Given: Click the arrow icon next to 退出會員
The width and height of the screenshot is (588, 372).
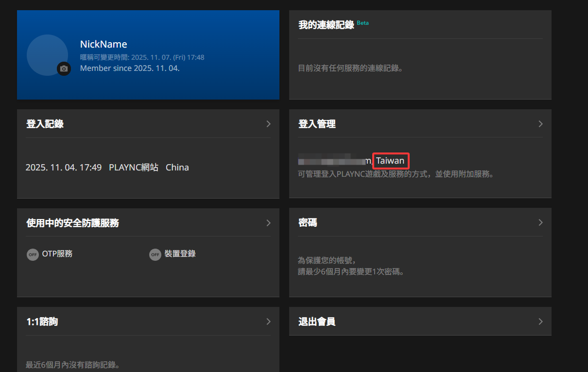Looking at the screenshot, I should [540, 321].
